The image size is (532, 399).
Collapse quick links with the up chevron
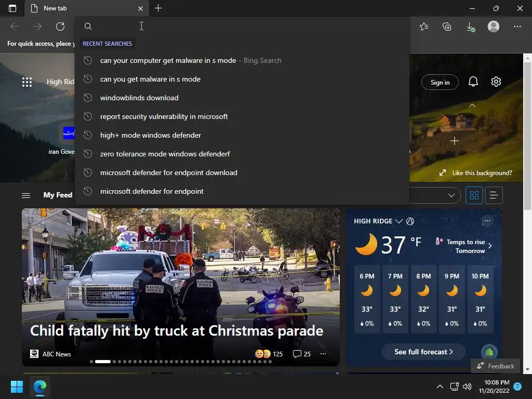click(x=472, y=105)
